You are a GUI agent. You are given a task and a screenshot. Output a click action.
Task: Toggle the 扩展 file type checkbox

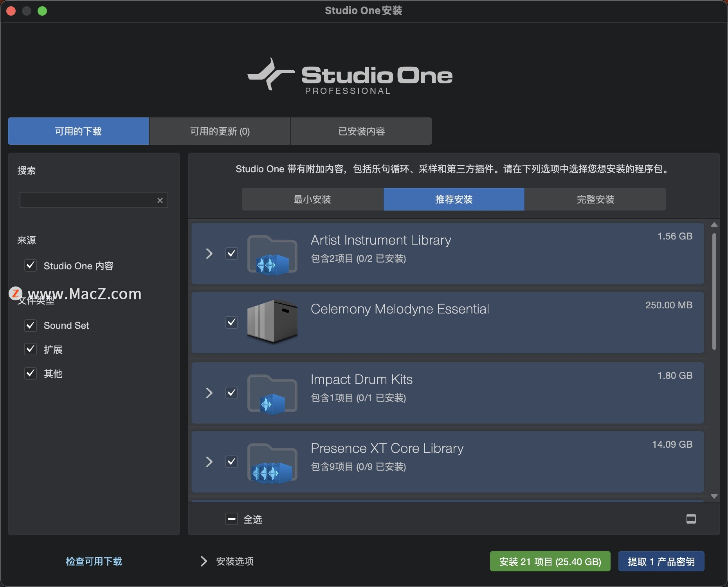click(x=31, y=349)
